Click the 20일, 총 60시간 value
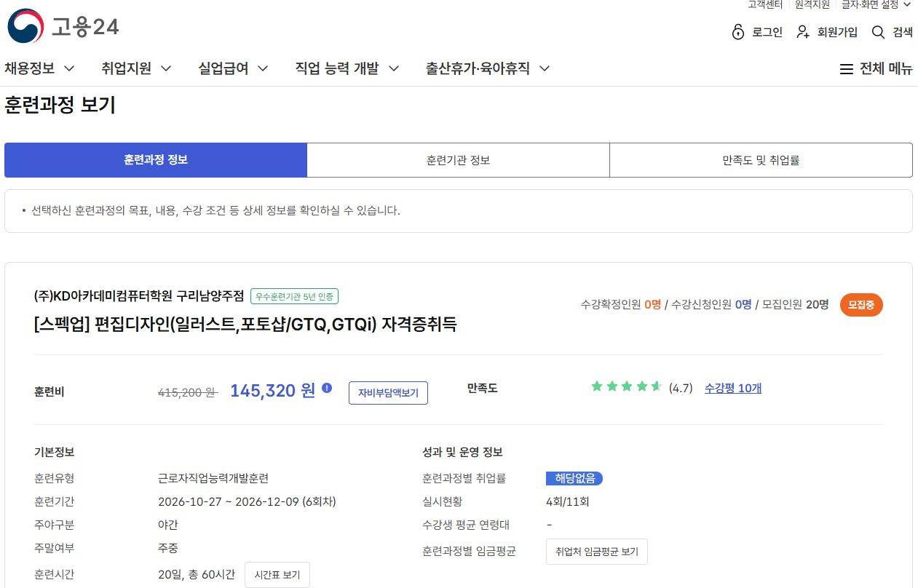The width and height of the screenshot is (918, 588). tap(197, 574)
